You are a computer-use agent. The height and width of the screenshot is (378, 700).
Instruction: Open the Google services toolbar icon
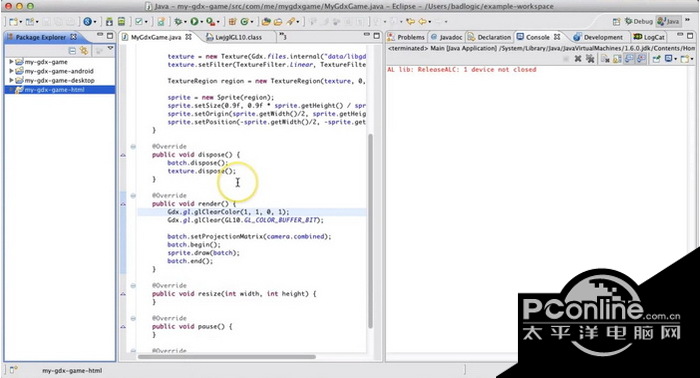pos(88,21)
